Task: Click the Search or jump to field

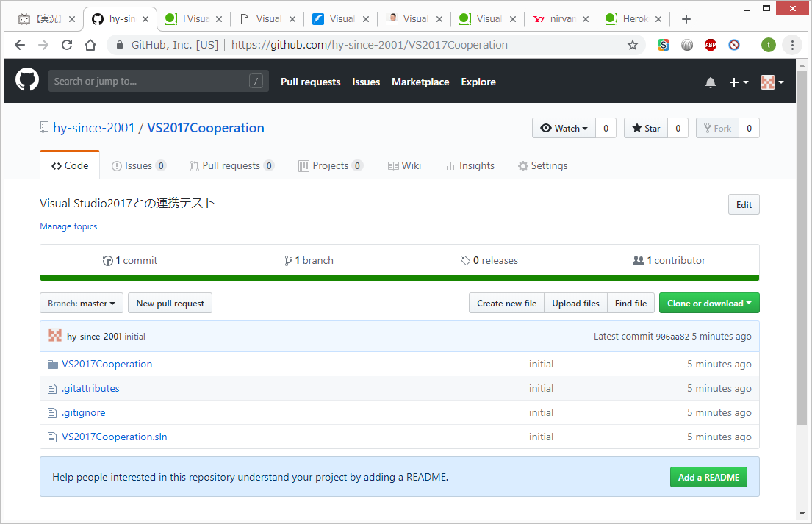Action: [x=158, y=81]
